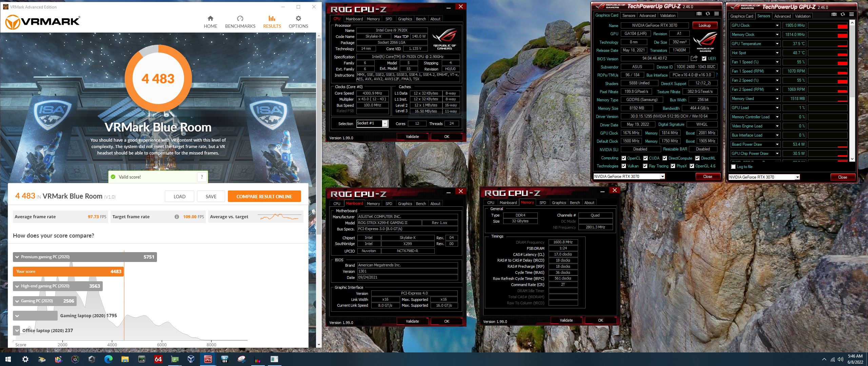Open File Explorer from the taskbar
The height and width of the screenshot is (366, 868).
click(125, 359)
